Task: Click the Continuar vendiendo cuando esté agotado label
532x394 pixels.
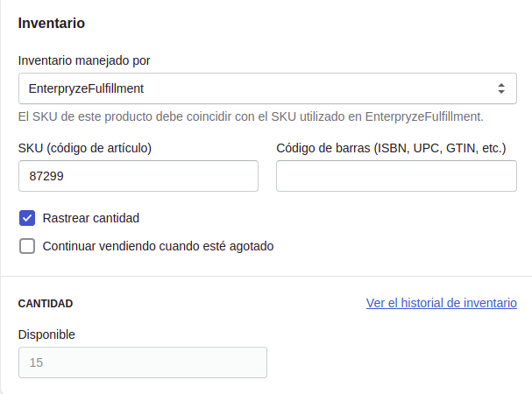Action: [x=158, y=246]
